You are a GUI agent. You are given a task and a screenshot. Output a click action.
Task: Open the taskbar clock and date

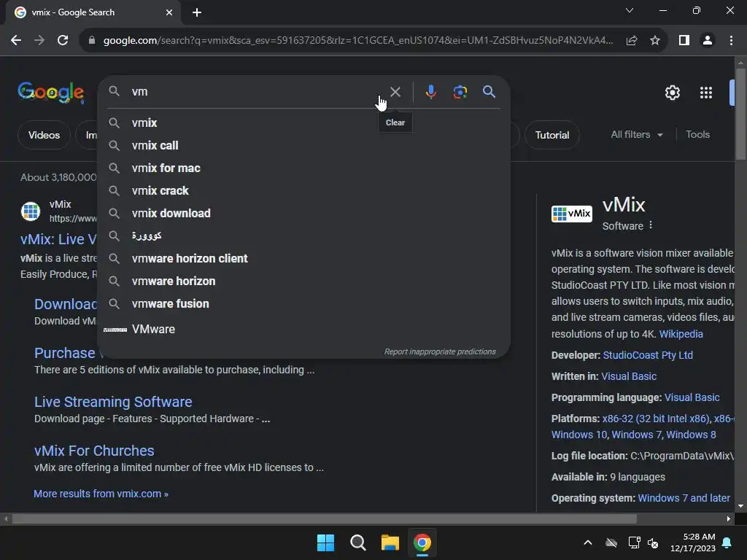(692, 542)
